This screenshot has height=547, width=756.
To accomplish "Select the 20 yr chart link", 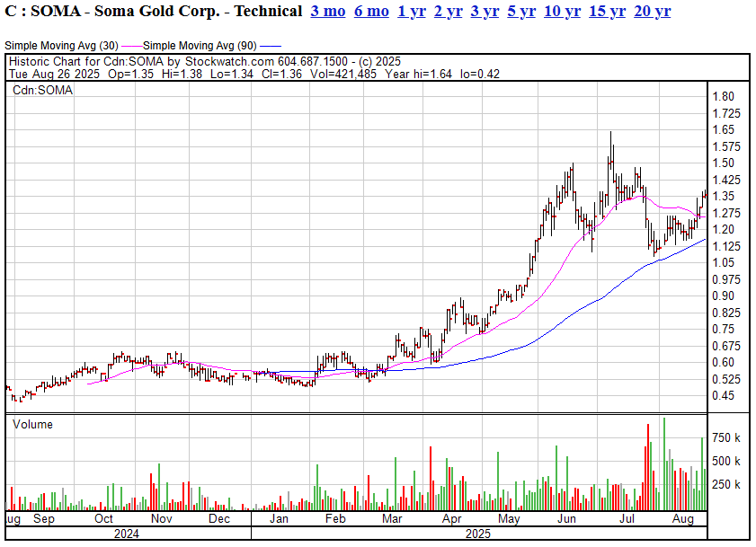I will (652, 11).
